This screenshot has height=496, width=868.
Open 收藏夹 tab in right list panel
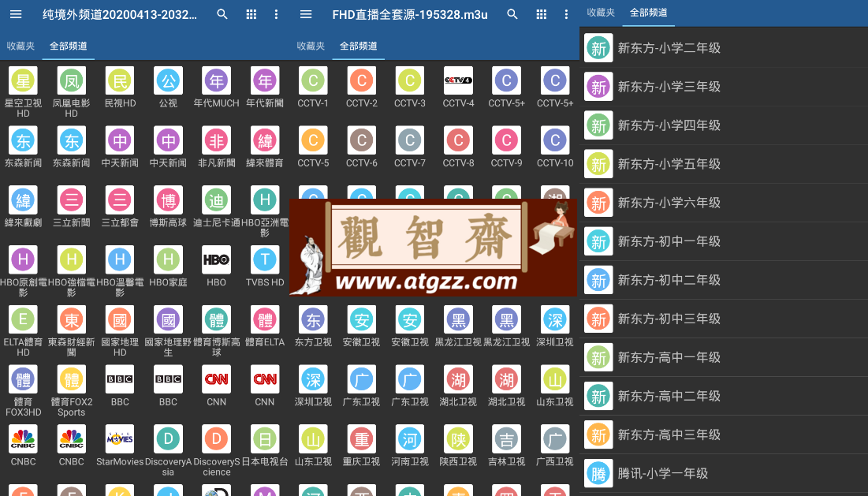coord(601,12)
